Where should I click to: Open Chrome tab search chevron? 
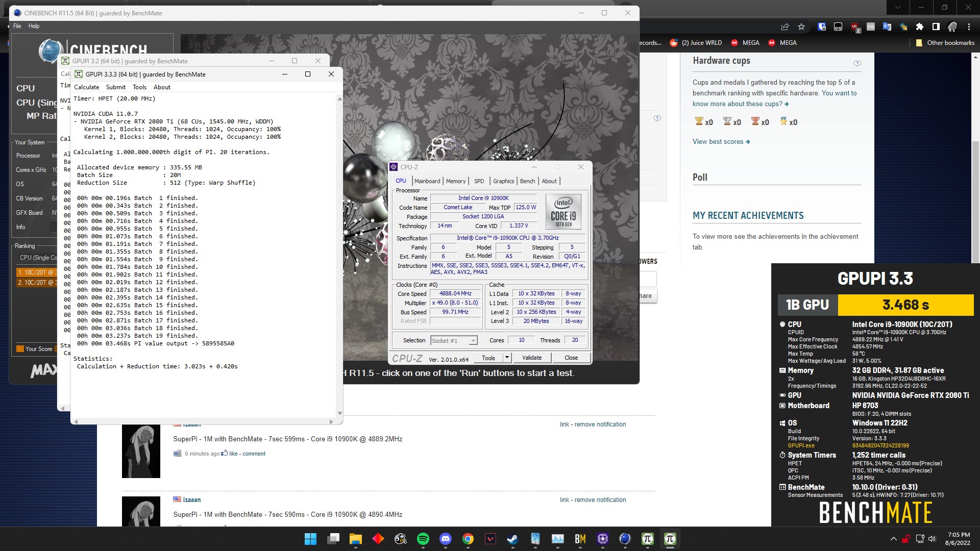(898, 8)
